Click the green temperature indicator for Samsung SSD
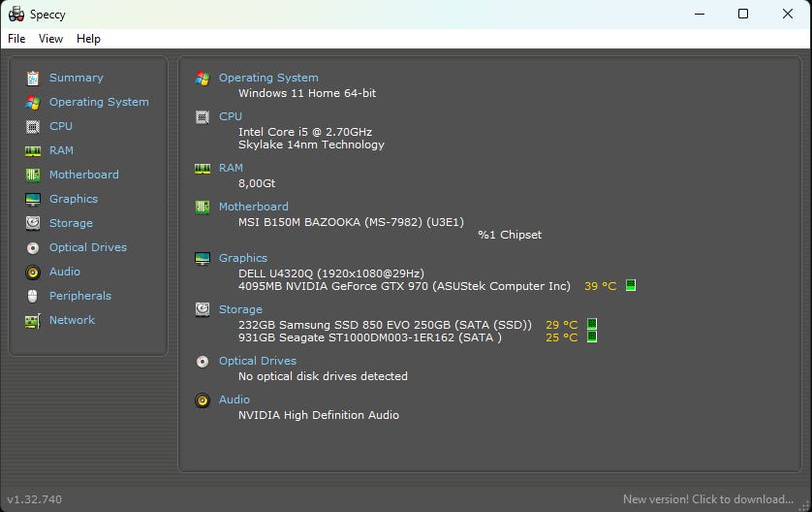Screen dimensions: 812x512 click(592, 324)
